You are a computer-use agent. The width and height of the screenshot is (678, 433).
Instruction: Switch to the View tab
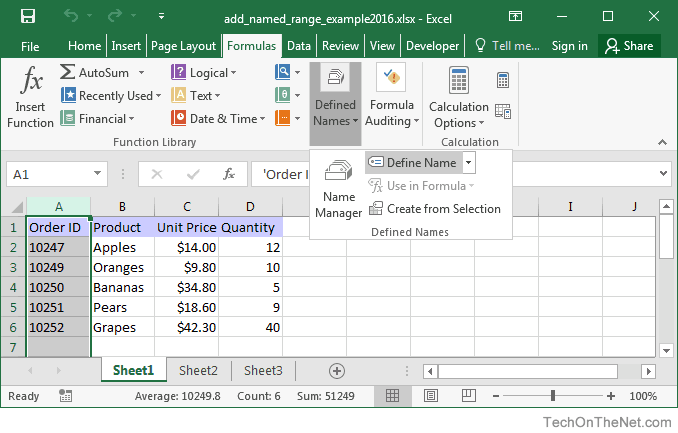(382, 46)
